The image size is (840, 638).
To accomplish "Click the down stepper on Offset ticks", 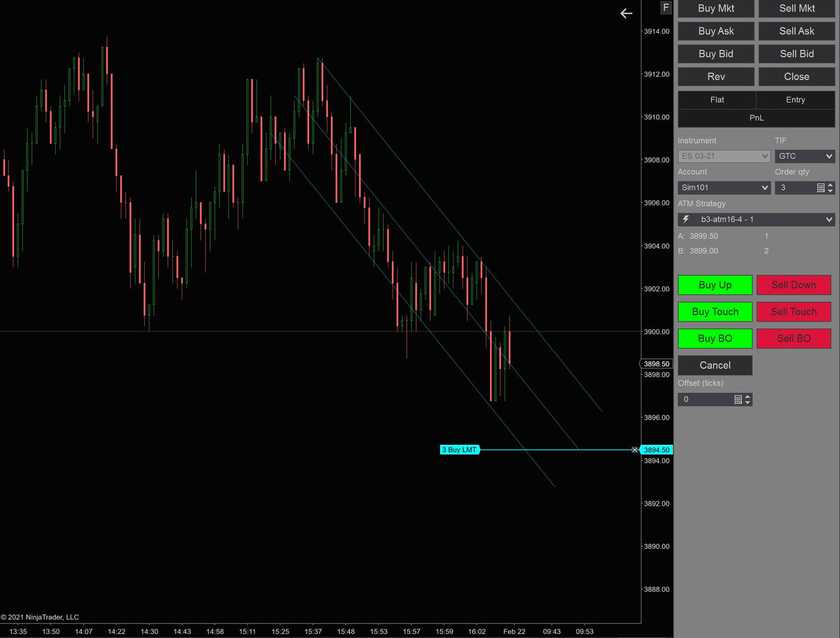I will [x=748, y=402].
